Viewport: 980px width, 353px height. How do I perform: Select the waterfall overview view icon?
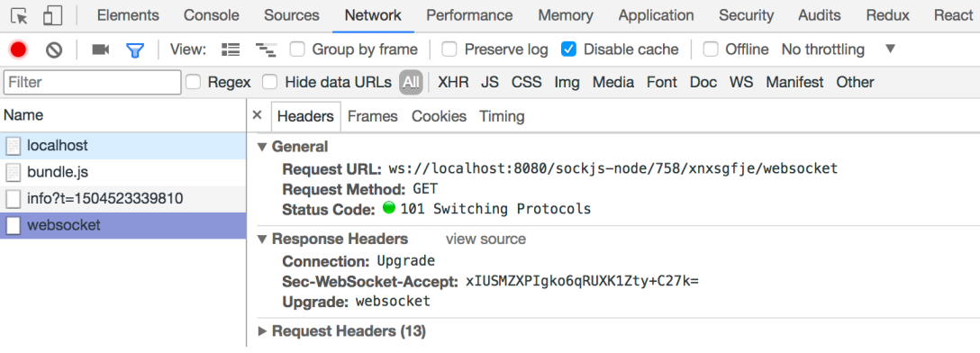point(266,50)
